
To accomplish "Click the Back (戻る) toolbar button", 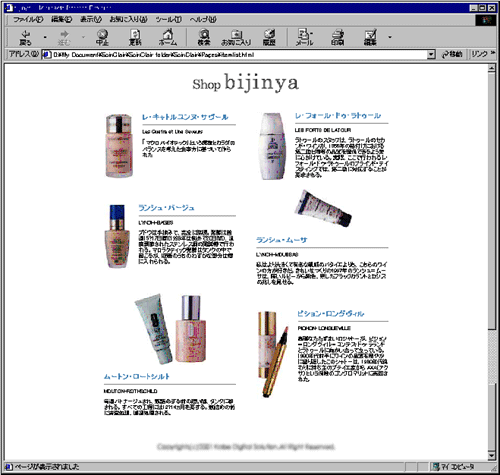I will (25, 38).
